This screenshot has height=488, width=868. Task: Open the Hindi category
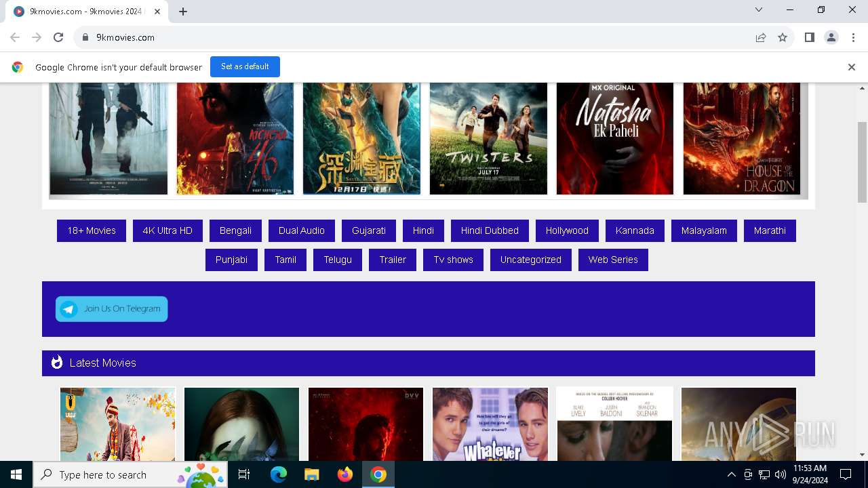tap(423, 230)
